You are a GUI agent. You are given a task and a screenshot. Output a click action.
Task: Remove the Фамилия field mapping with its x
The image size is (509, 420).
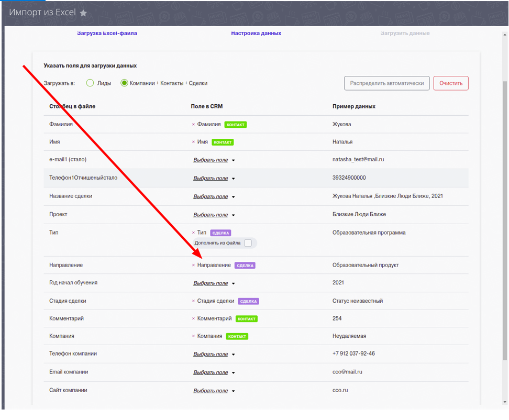[193, 124]
